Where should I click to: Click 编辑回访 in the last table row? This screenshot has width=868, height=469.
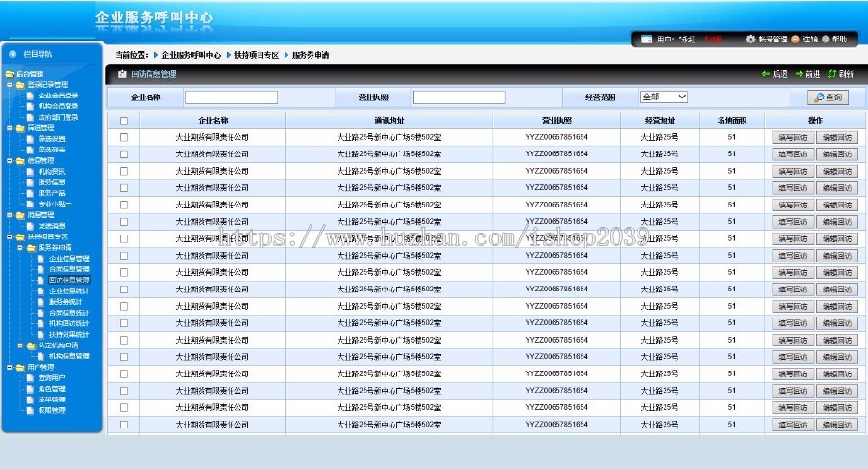(x=837, y=426)
